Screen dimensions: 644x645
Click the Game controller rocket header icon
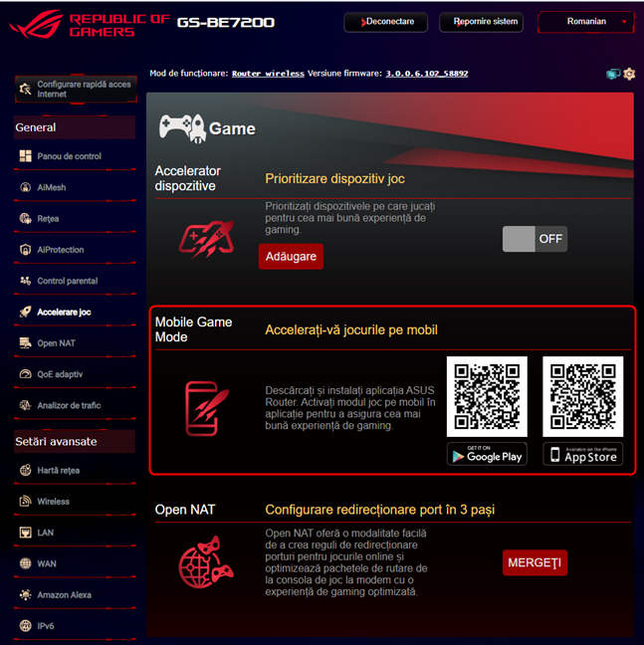pos(182,128)
